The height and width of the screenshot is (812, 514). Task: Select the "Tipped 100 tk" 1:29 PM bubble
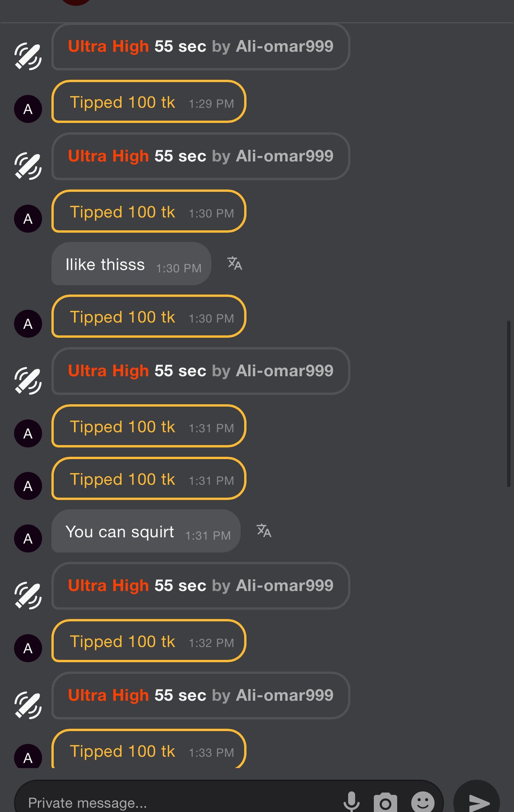[149, 102]
